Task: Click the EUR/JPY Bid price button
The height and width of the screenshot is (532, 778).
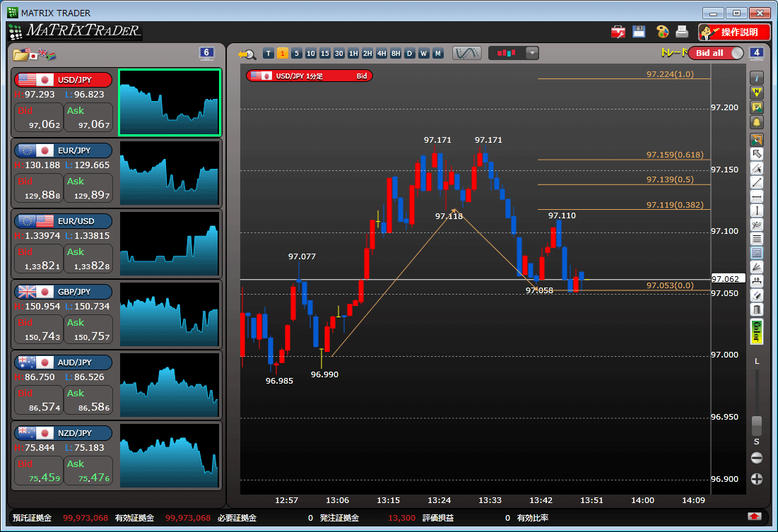Action: pyautogui.click(x=39, y=188)
